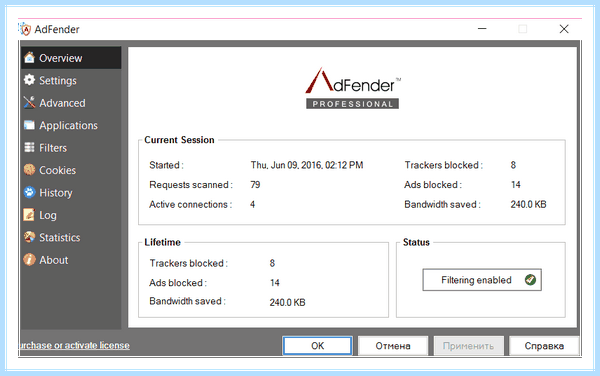Click the Cookies cookie icon

point(29,169)
